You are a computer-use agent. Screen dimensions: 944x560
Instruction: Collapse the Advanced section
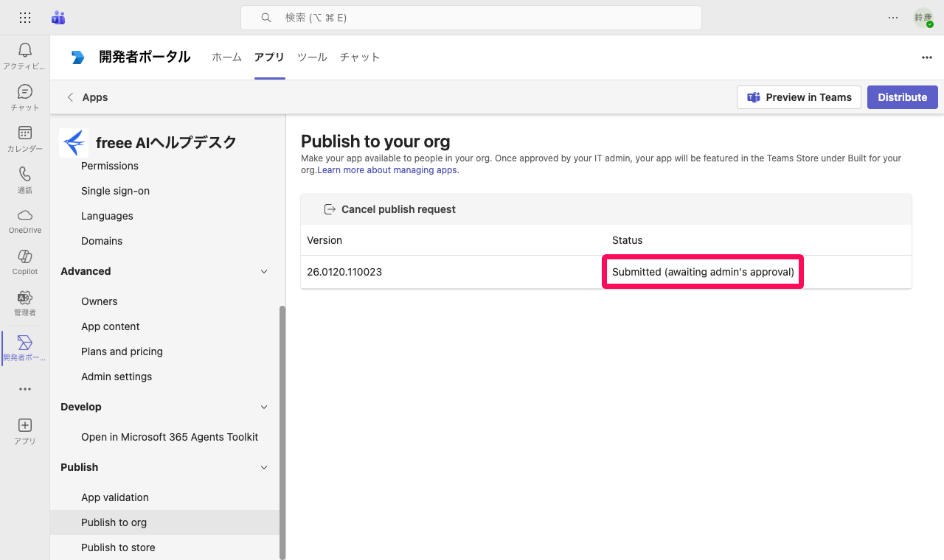point(264,271)
